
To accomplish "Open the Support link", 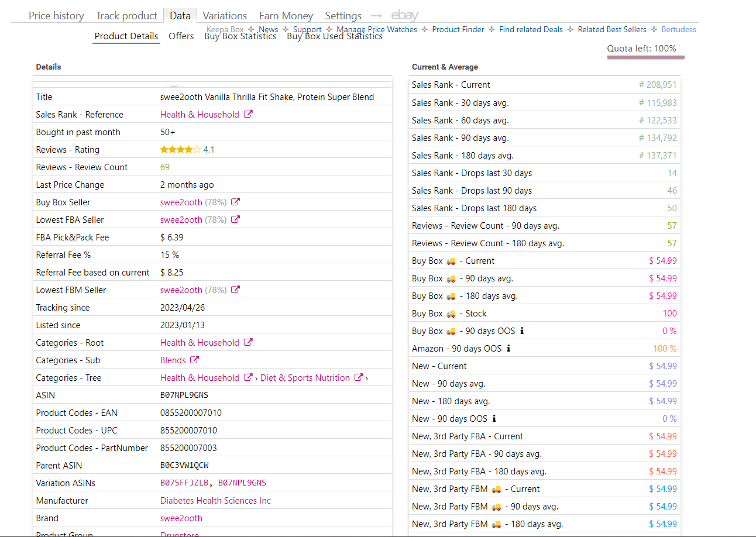I will pyautogui.click(x=307, y=29).
